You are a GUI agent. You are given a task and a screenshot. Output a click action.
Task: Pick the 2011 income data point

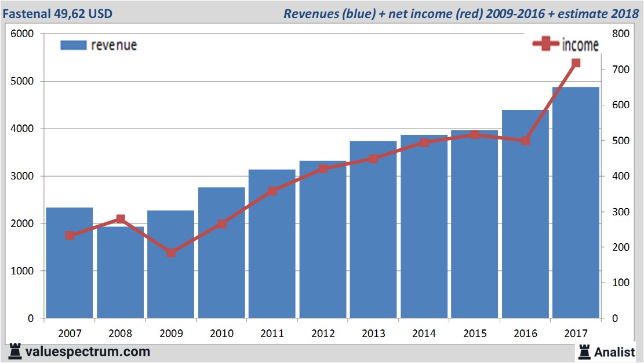[x=272, y=190]
